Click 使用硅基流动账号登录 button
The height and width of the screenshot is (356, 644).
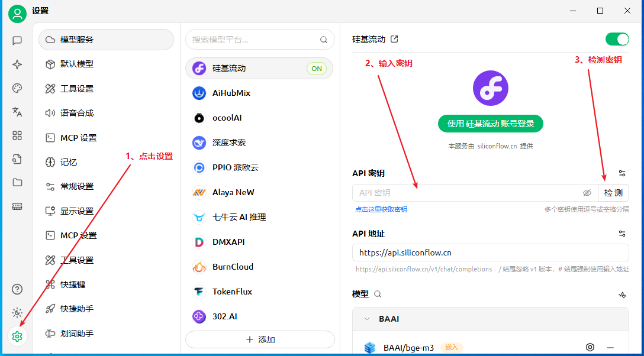pos(491,124)
